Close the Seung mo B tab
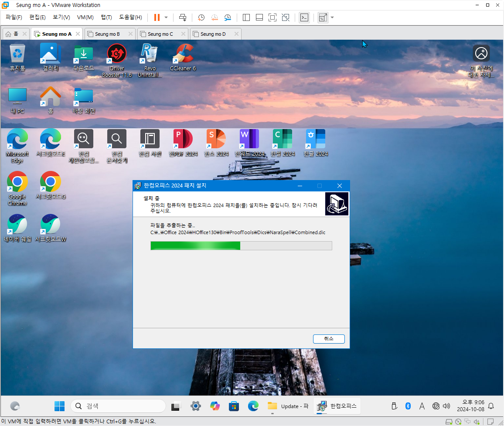Screen dimensions: 504x426 tap(130, 34)
